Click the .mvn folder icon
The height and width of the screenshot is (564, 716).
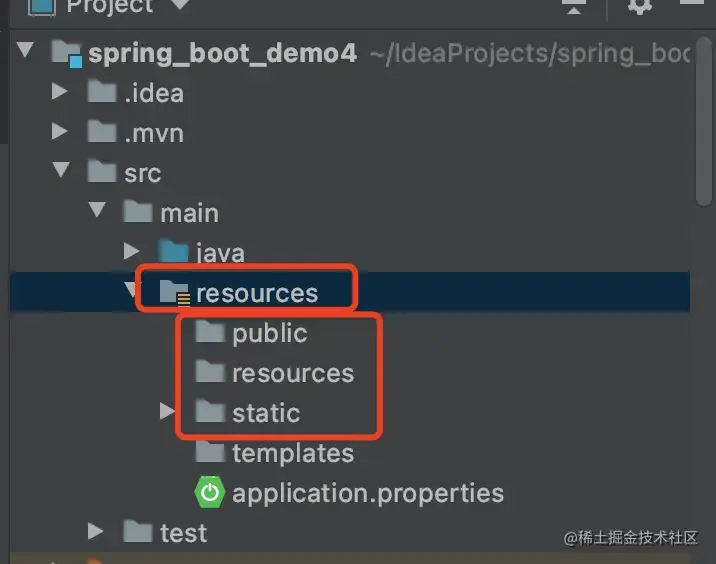tap(102, 132)
